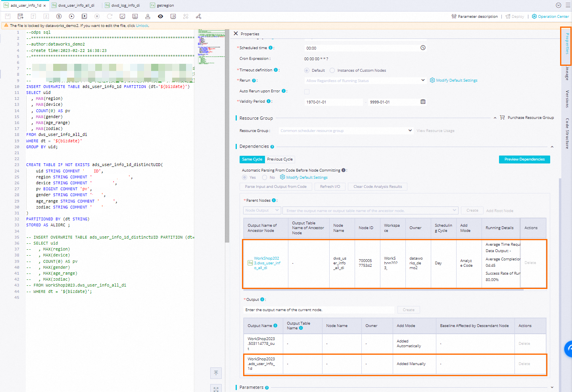
Task: Click Add Root Node
Action: coord(500,211)
